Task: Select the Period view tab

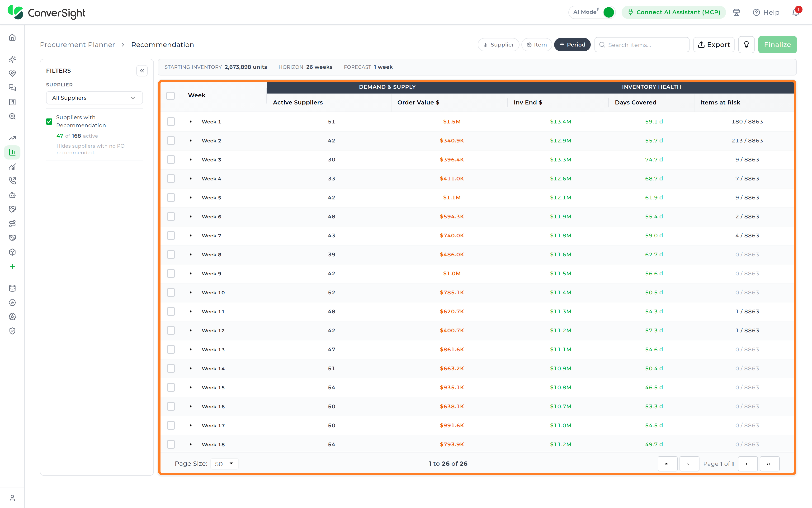Action: (x=572, y=45)
